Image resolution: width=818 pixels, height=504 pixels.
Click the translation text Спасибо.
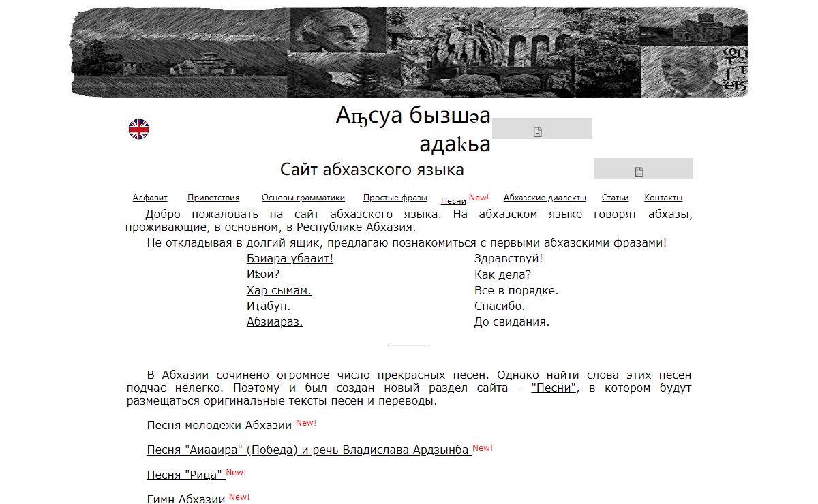click(x=500, y=306)
